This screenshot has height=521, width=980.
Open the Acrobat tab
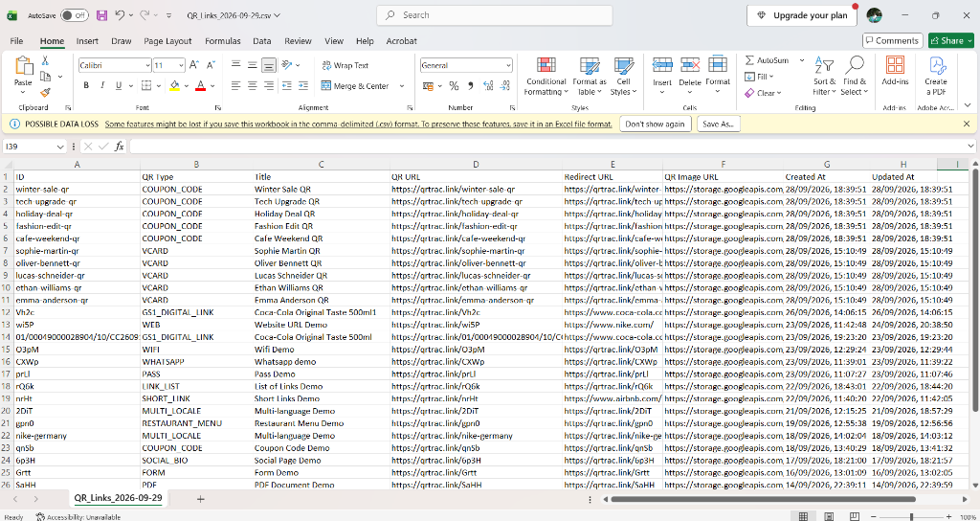point(401,41)
